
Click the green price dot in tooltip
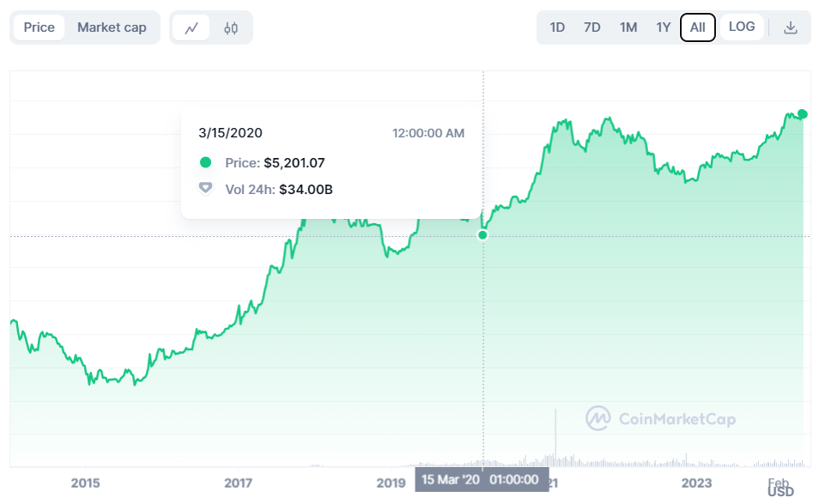coord(205,162)
